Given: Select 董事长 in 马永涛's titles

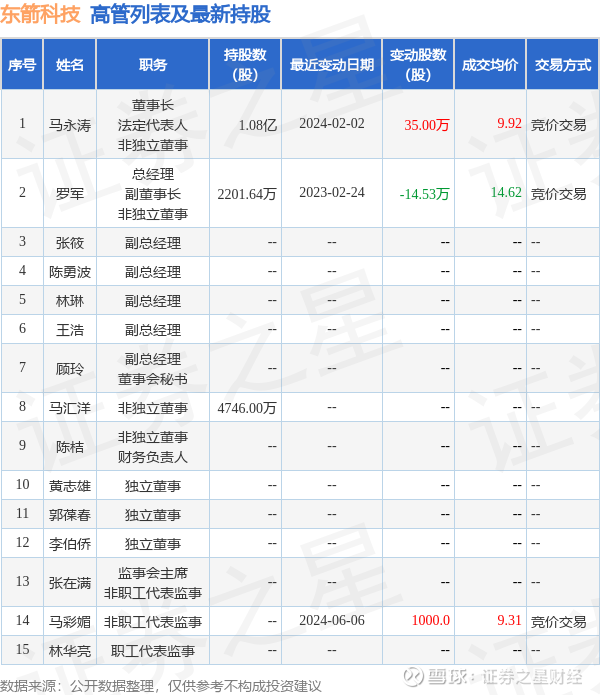Looking at the screenshot, I should (x=152, y=105).
